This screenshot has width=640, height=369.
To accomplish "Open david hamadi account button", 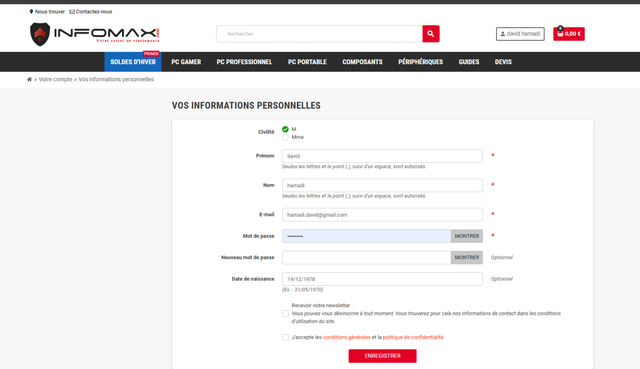I will 520,34.
